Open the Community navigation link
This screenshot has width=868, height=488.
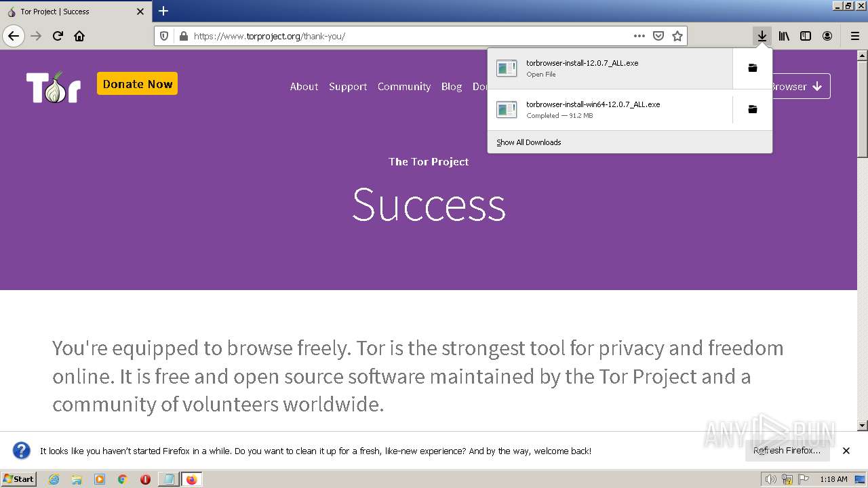[x=404, y=87]
